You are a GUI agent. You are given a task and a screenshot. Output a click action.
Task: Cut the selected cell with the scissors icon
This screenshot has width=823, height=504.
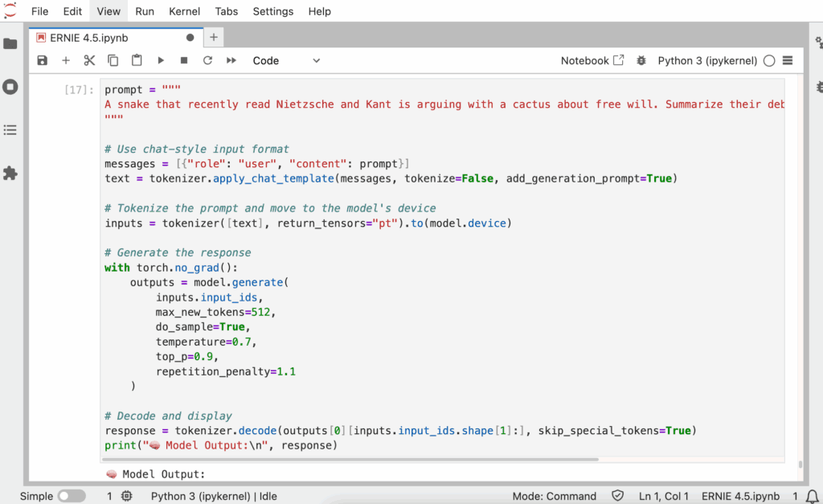89,60
